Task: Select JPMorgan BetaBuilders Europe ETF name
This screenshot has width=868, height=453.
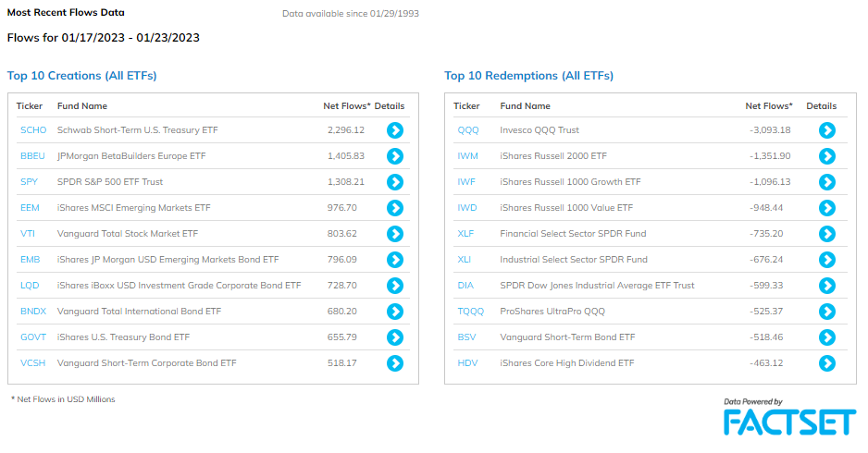Action: [x=131, y=156]
